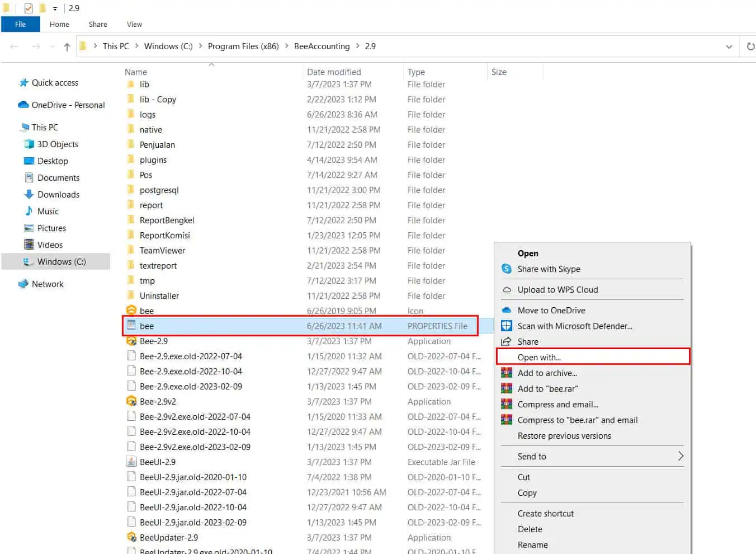Open the Quick access star icon

tap(23, 83)
